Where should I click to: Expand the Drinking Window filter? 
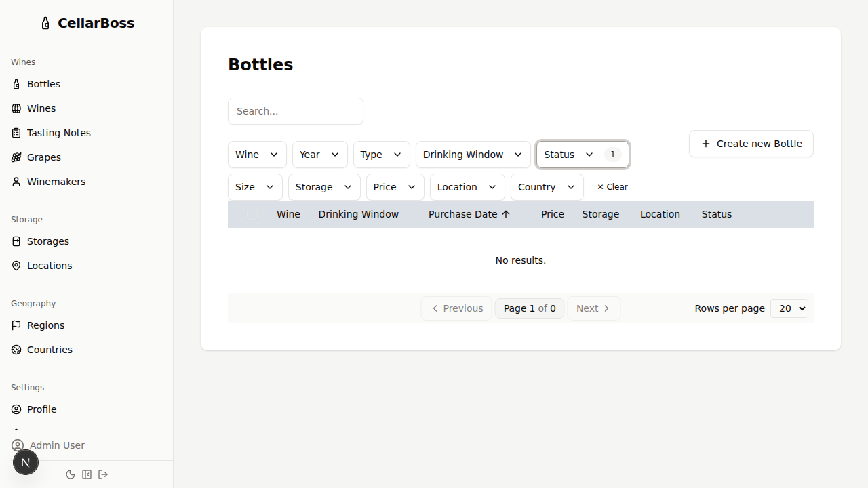(x=473, y=155)
